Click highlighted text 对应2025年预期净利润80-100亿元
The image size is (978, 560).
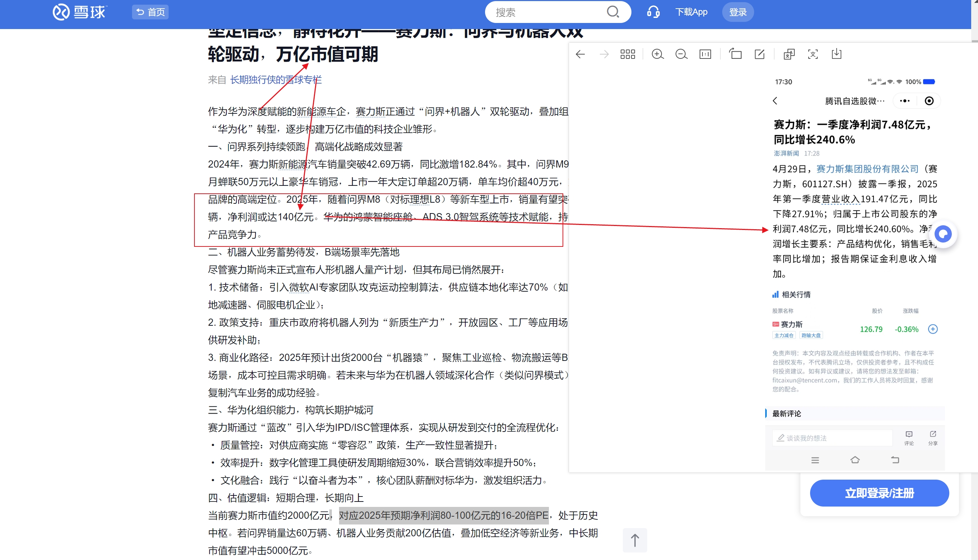pos(443,516)
